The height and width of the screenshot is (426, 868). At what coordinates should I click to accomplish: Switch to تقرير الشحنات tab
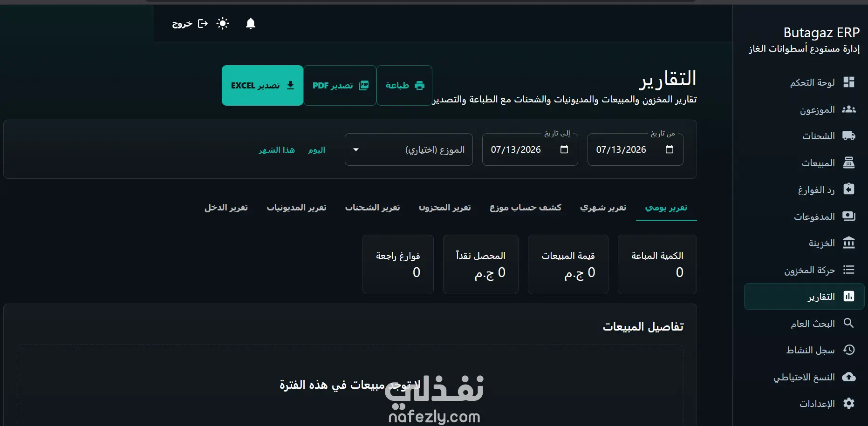(x=373, y=208)
